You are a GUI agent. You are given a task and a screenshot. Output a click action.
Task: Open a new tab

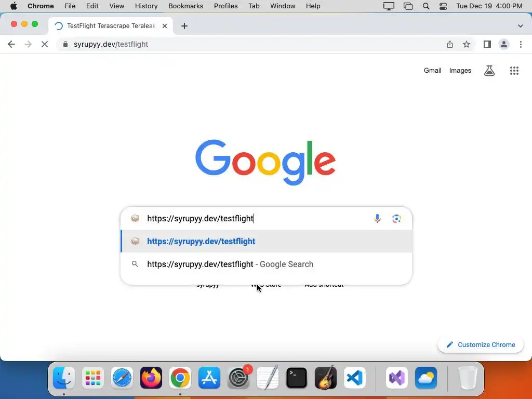(x=184, y=26)
